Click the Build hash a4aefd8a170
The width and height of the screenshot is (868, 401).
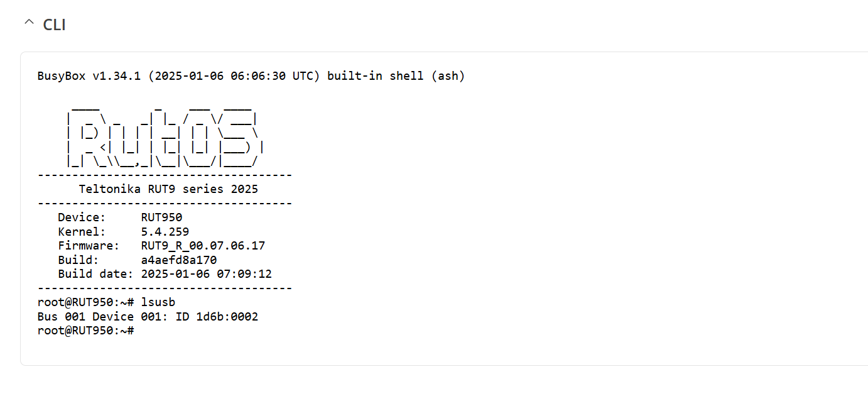[x=179, y=260]
